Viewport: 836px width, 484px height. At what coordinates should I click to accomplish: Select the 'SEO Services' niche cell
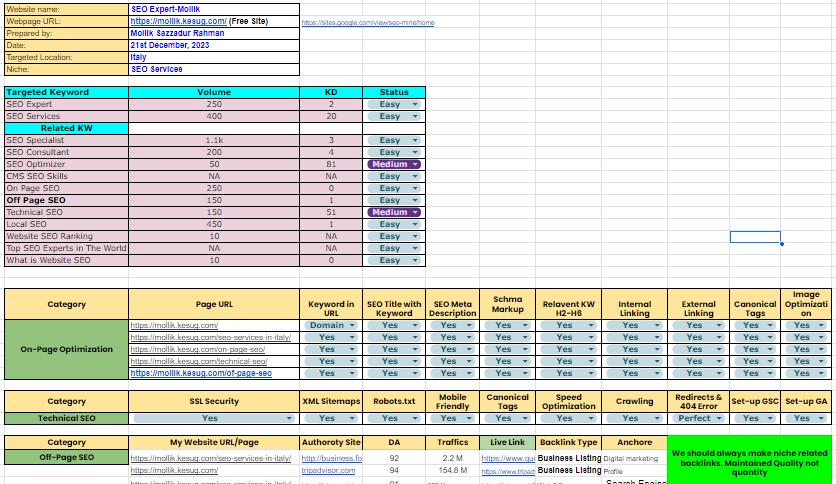(214, 69)
